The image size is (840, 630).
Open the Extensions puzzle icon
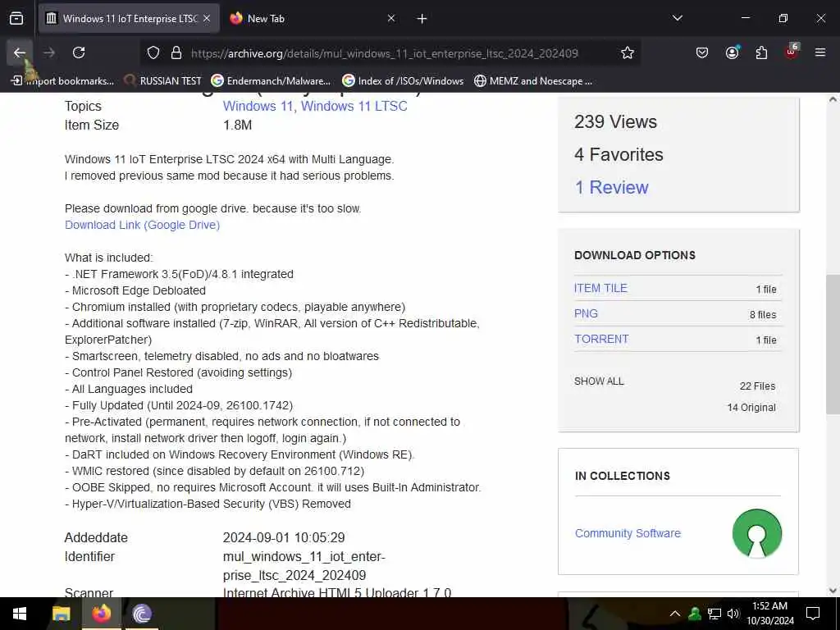click(x=761, y=52)
